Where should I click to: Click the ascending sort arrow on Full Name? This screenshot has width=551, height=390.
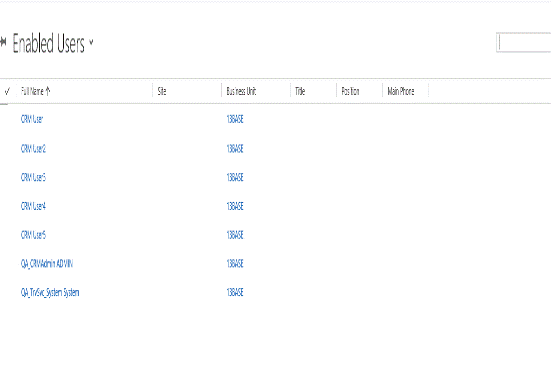click(48, 91)
